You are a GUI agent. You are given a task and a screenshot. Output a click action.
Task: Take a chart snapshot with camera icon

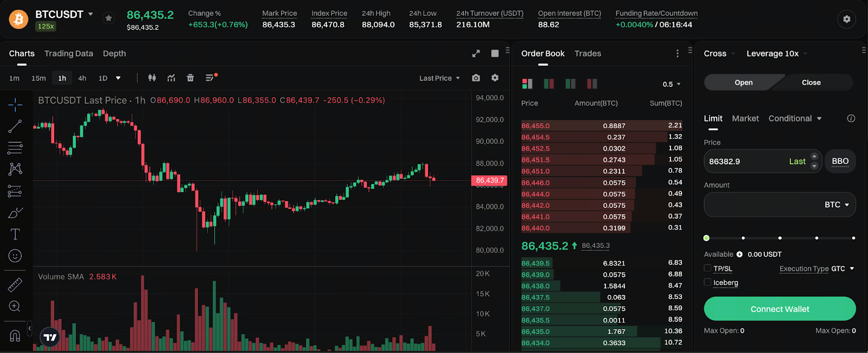point(476,78)
